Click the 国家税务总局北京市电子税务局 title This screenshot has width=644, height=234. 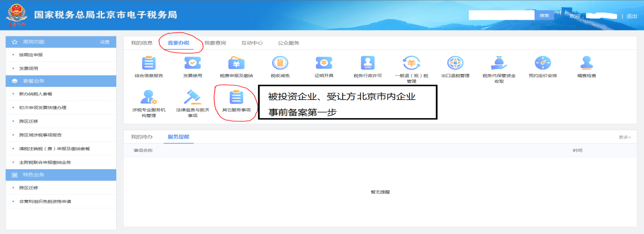(105, 15)
